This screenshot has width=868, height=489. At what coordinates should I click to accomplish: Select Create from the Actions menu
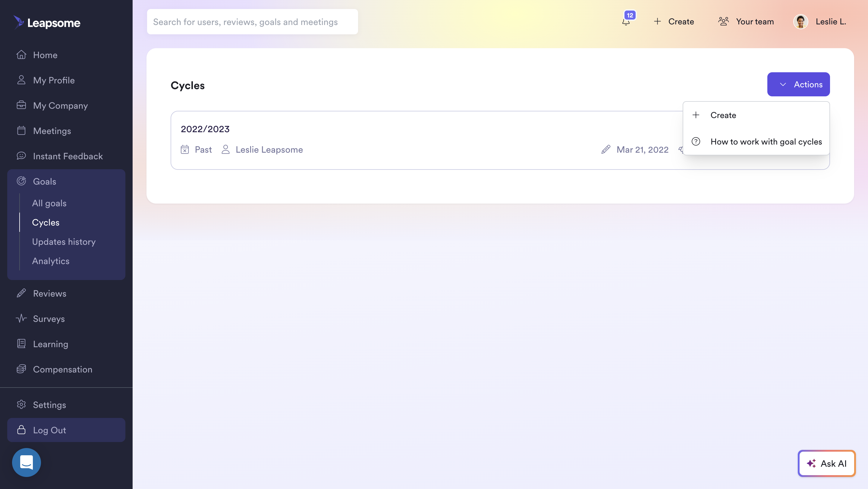(x=756, y=115)
